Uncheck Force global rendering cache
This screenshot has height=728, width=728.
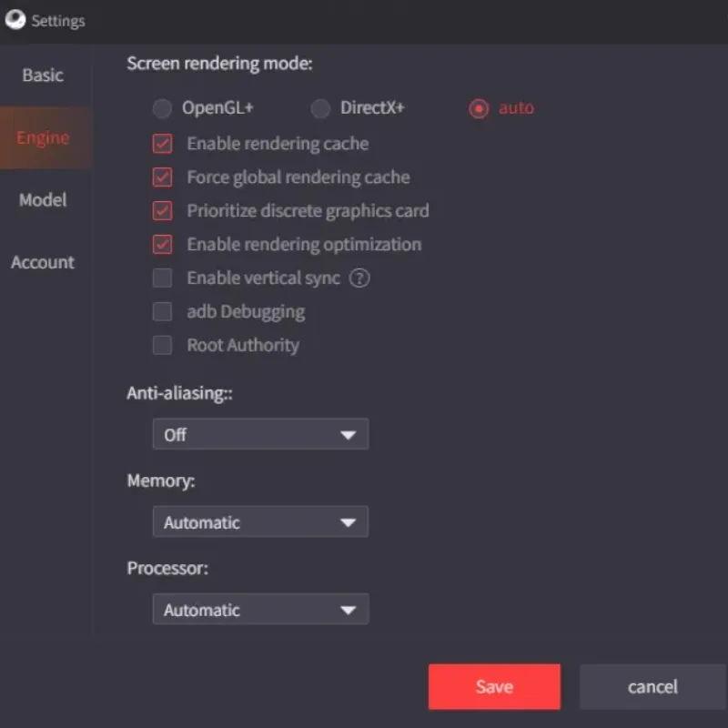click(x=162, y=177)
